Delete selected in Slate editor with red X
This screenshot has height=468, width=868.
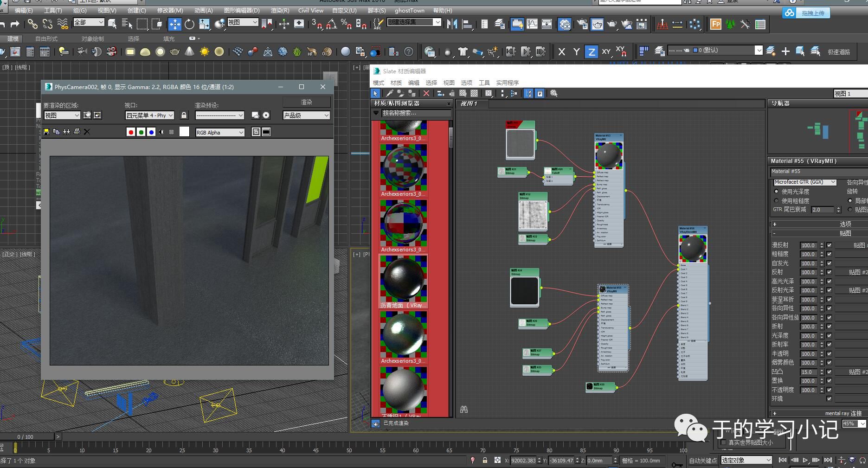(x=426, y=93)
